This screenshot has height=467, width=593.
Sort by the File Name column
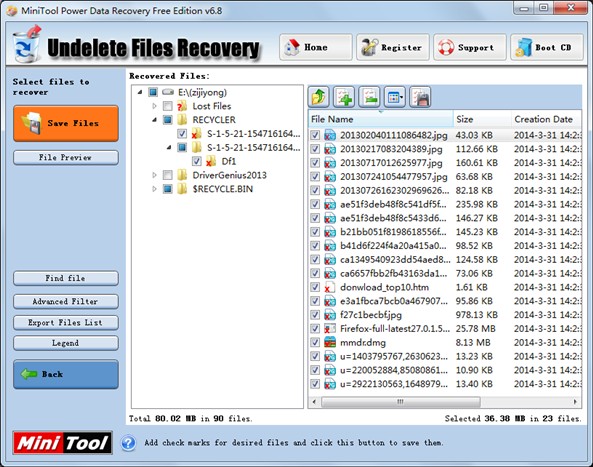[381, 119]
